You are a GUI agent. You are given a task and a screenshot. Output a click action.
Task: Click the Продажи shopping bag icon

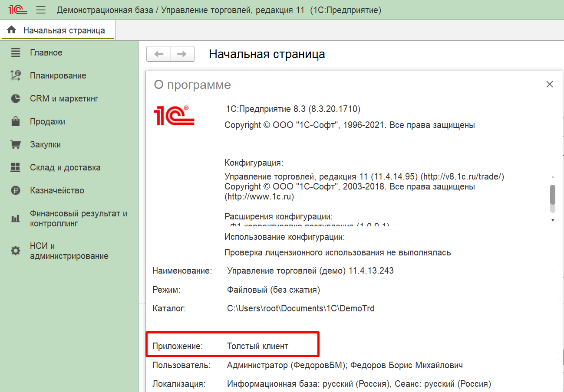(x=16, y=121)
